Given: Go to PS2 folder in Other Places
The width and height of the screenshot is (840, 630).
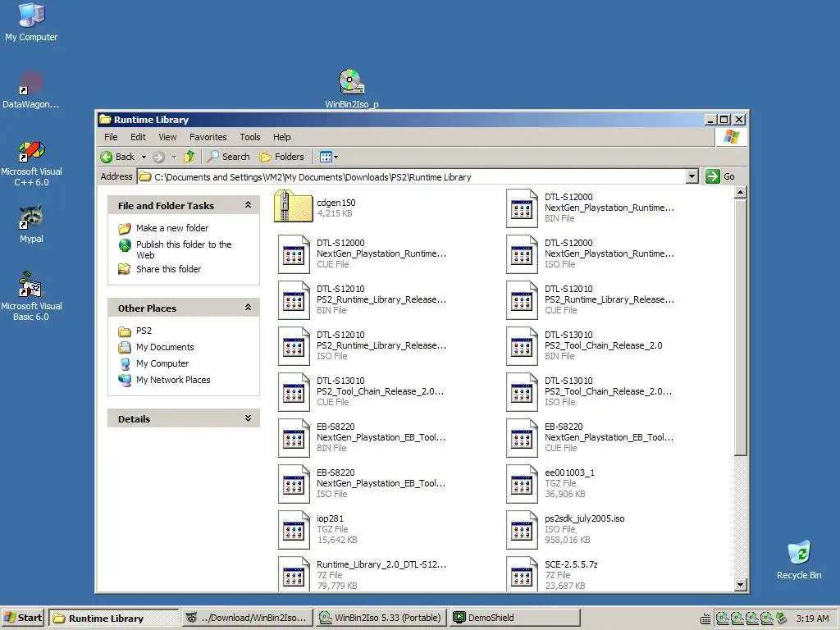Looking at the screenshot, I should (144, 331).
